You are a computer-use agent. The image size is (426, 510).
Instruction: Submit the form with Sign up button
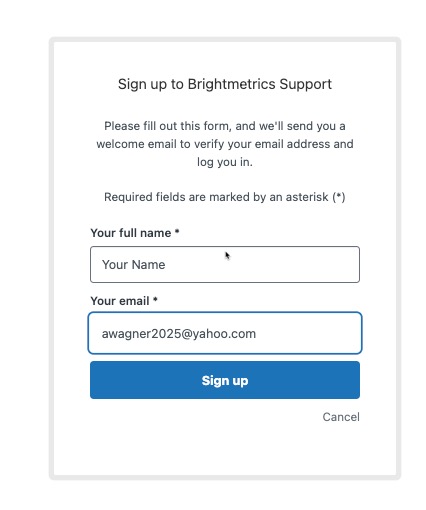(225, 380)
